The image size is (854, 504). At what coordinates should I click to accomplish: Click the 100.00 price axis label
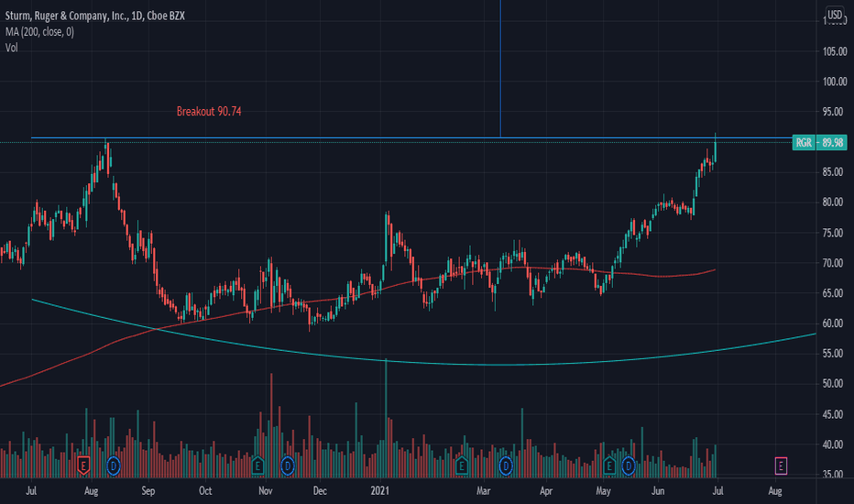tap(835, 82)
